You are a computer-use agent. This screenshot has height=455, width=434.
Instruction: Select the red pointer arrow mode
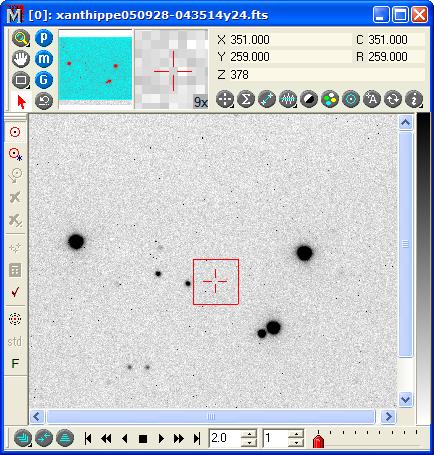(x=21, y=101)
